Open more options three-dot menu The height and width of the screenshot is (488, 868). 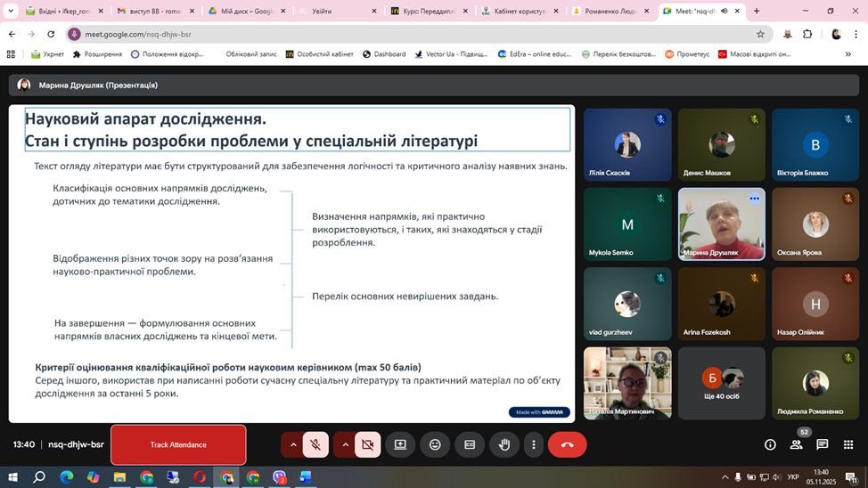534,445
